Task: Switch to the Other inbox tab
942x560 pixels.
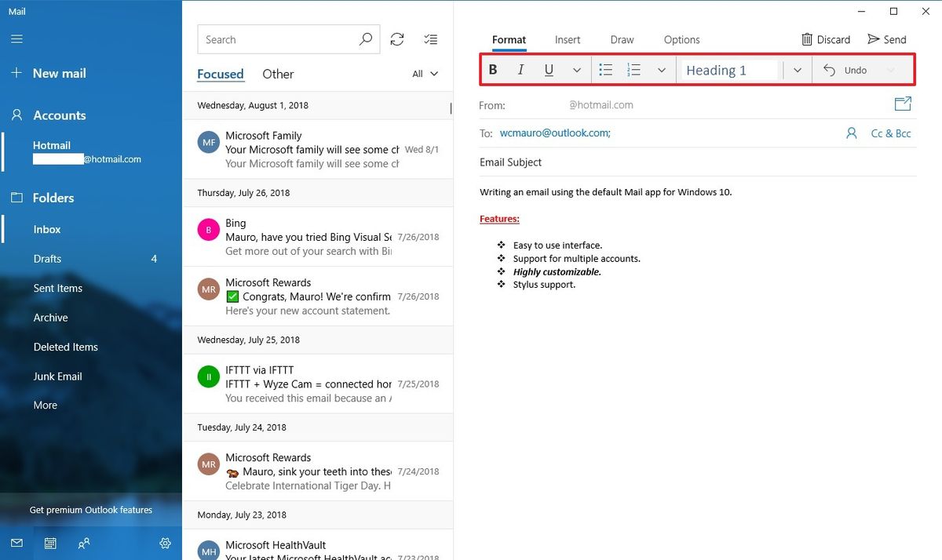Action: 277,74
